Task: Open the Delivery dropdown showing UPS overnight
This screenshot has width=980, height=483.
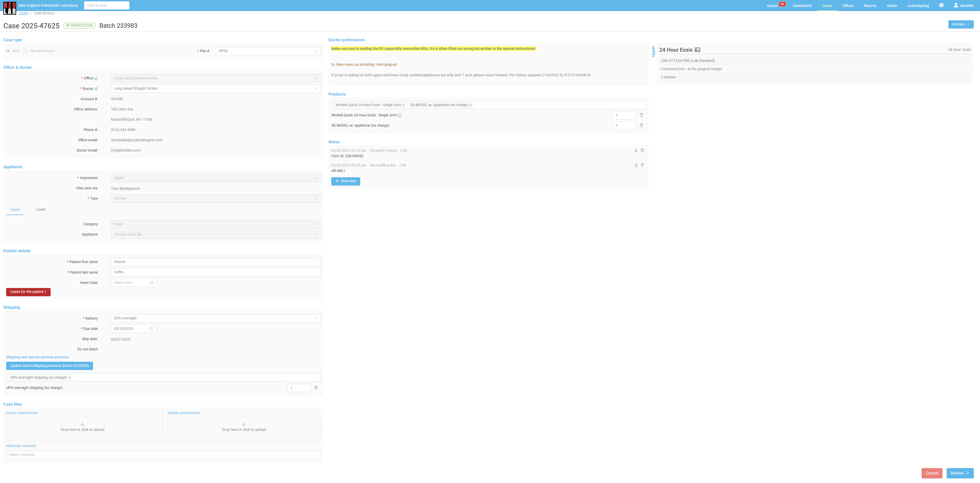Action: (215, 318)
